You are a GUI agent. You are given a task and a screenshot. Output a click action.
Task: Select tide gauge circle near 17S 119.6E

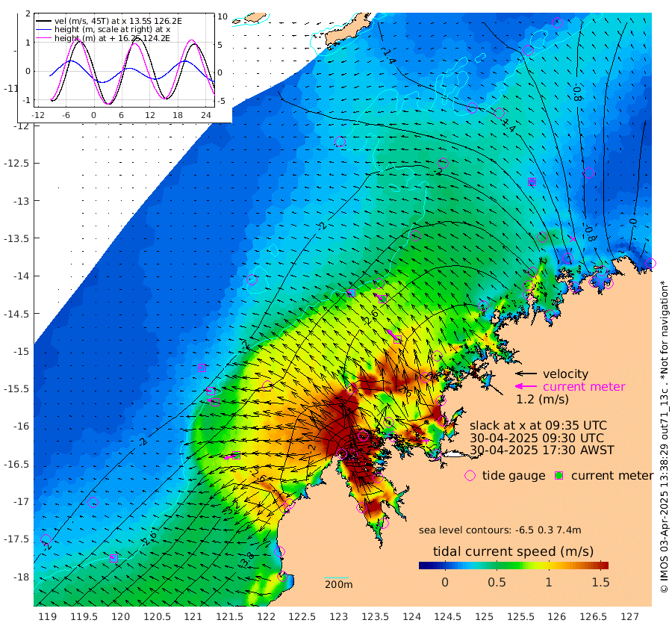coord(93,502)
